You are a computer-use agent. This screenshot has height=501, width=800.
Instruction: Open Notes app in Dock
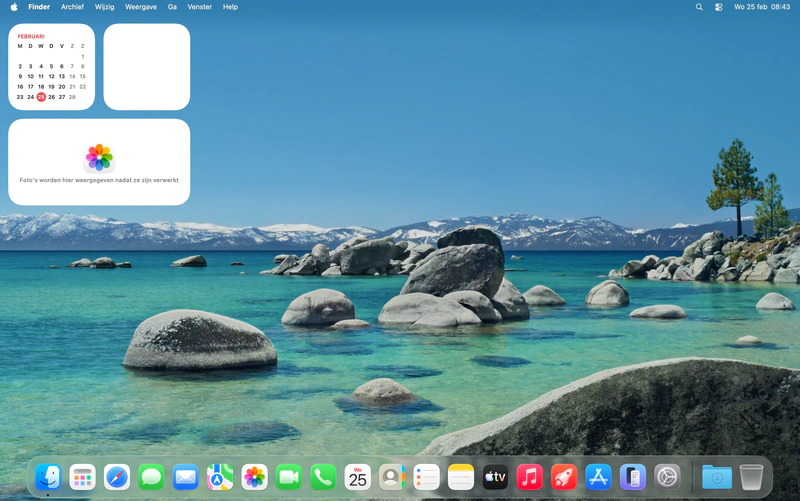461,478
